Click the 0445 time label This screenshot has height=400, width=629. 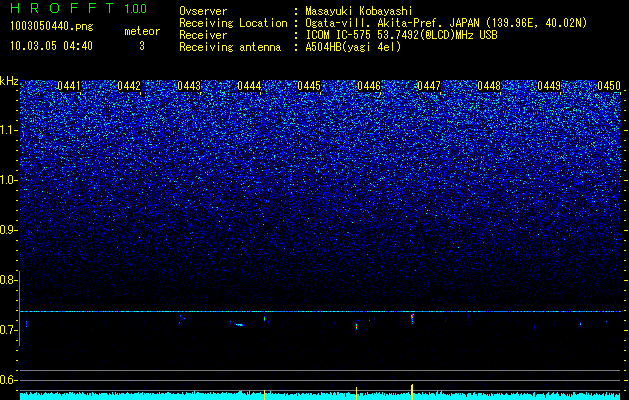[309, 86]
